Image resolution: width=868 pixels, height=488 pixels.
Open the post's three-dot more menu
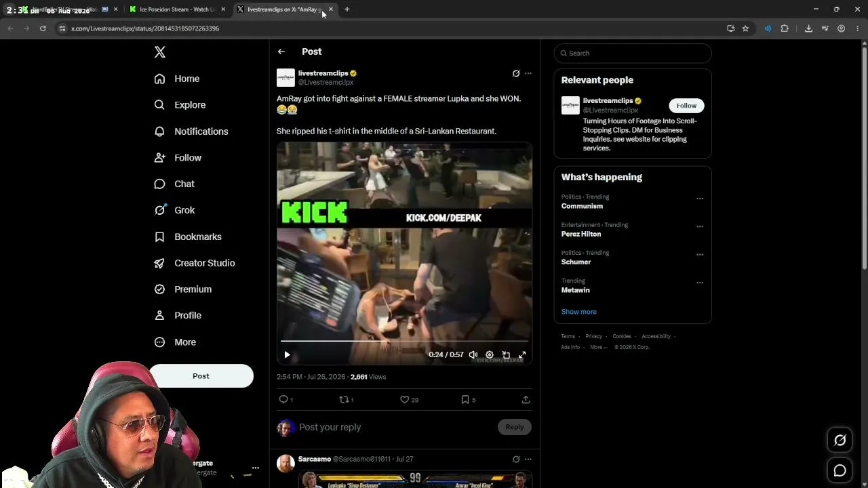tap(528, 73)
